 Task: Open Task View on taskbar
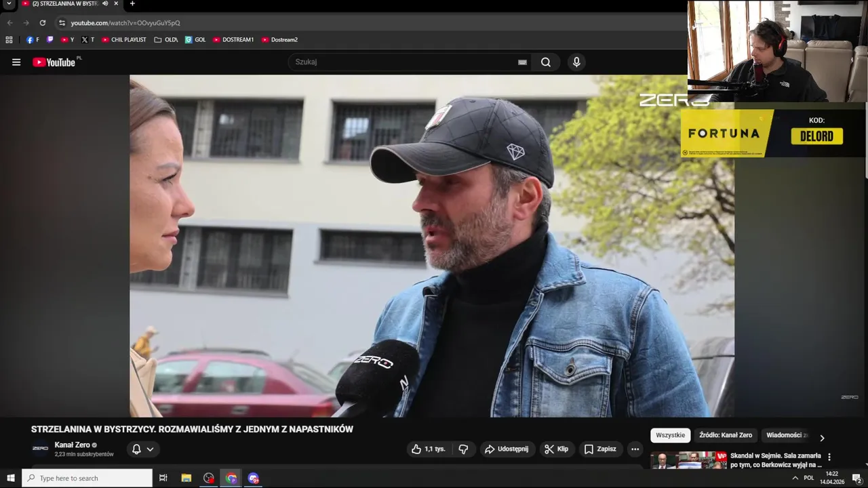click(x=163, y=478)
